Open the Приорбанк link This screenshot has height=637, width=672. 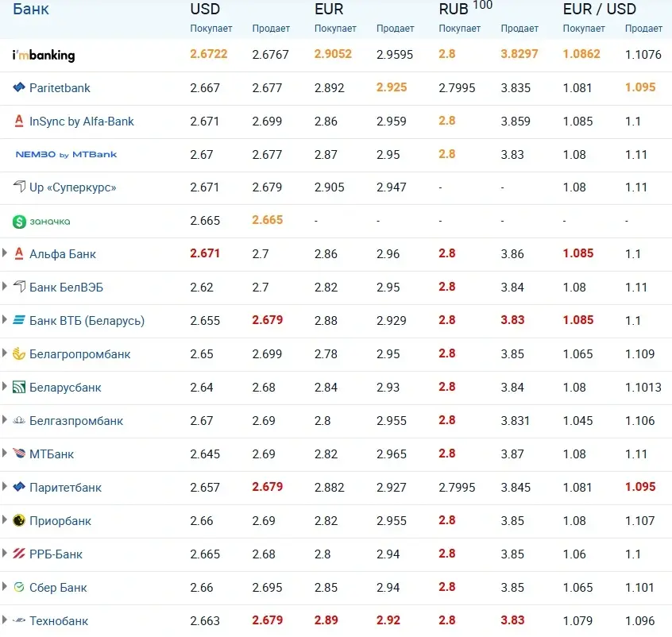pos(60,521)
